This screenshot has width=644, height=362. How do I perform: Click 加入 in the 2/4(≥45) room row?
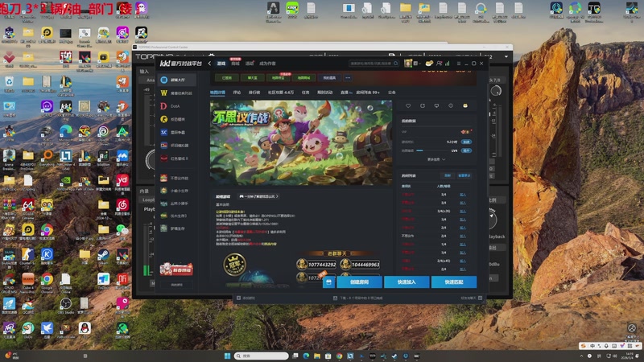pos(463,261)
